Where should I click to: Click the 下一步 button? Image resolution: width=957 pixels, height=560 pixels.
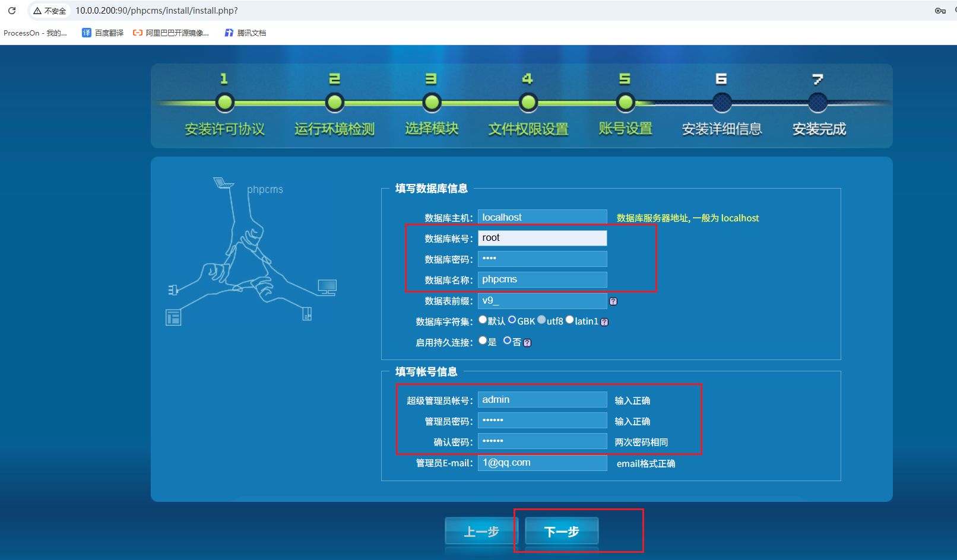point(561,532)
